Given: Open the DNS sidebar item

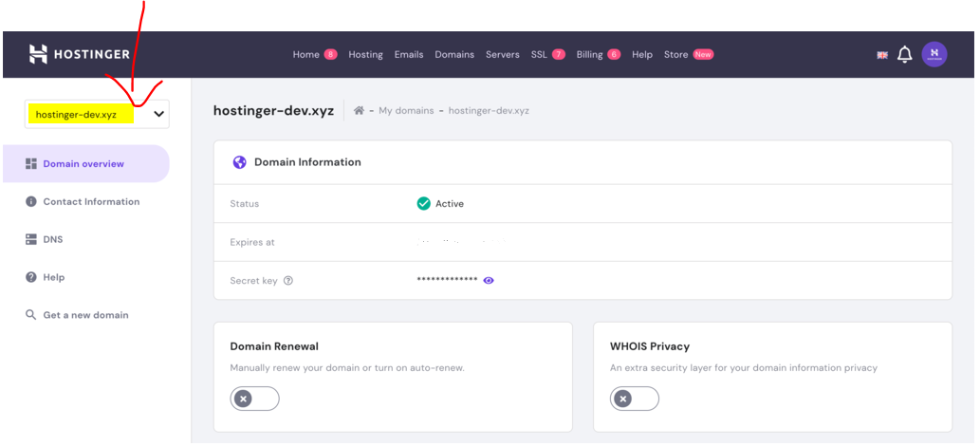Looking at the screenshot, I should pyautogui.click(x=52, y=240).
